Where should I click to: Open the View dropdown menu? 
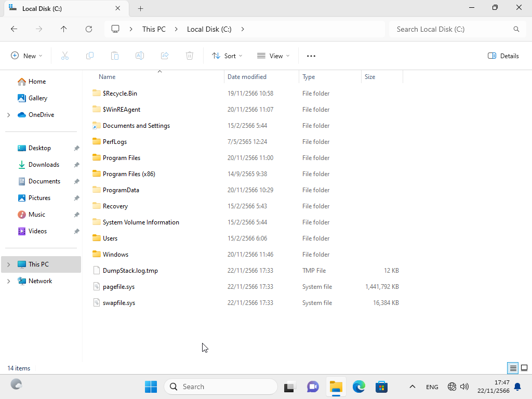tap(273, 56)
